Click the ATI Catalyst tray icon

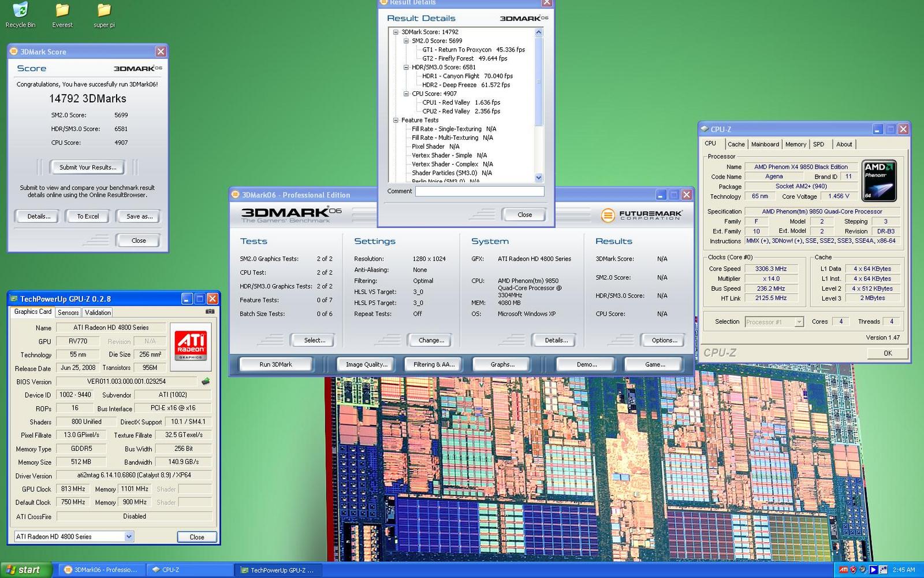tap(844, 570)
